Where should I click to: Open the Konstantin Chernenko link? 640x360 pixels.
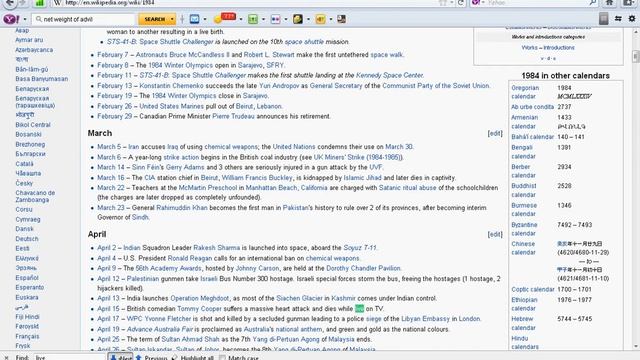click(x=171, y=86)
